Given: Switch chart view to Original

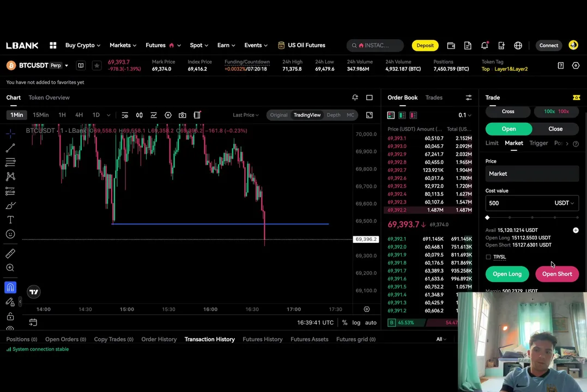Looking at the screenshot, I should 279,115.
